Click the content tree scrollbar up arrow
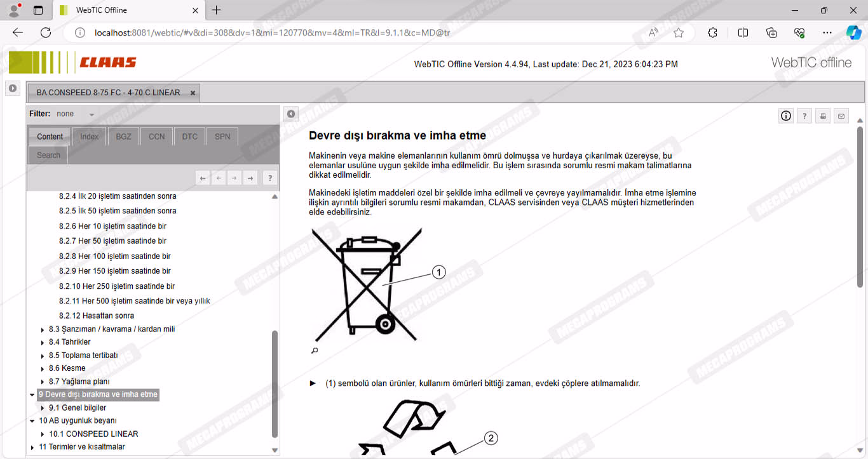 click(275, 197)
